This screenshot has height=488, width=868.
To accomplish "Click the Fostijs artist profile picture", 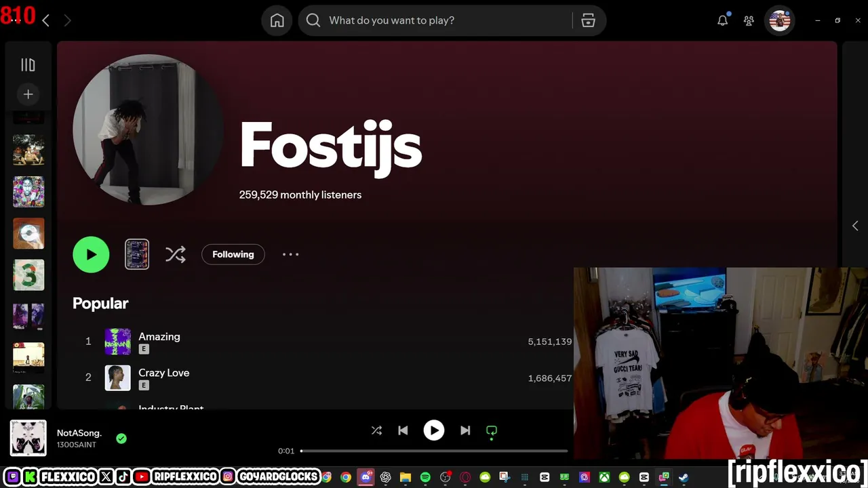I will tap(148, 129).
